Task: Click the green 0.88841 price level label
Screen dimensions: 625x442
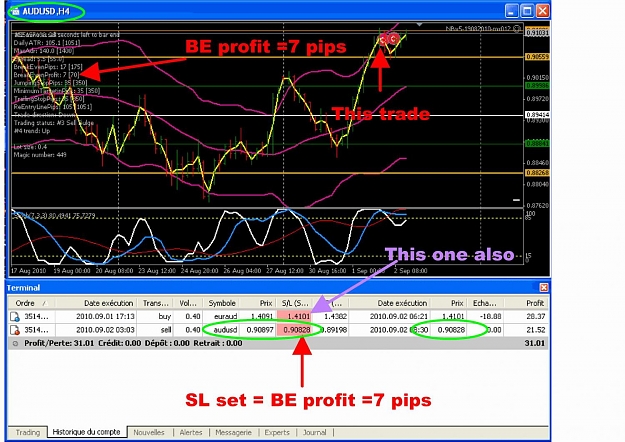Action: [x=537, y=143]
